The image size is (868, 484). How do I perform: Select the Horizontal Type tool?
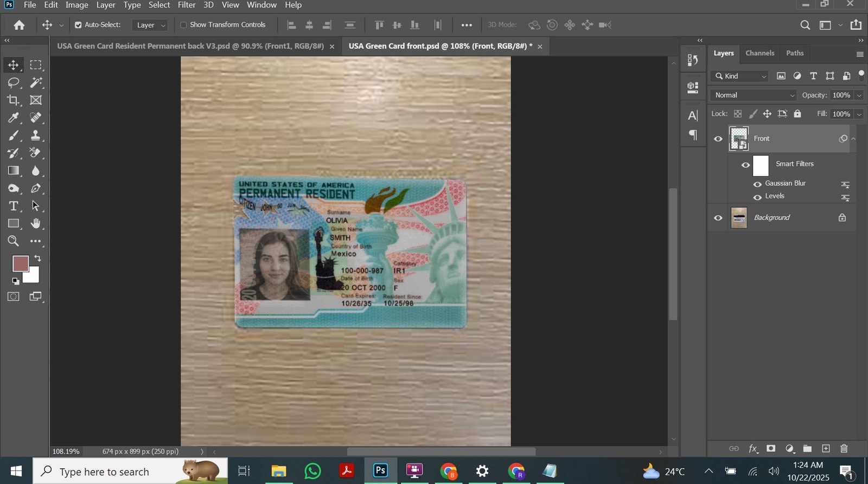13,206
